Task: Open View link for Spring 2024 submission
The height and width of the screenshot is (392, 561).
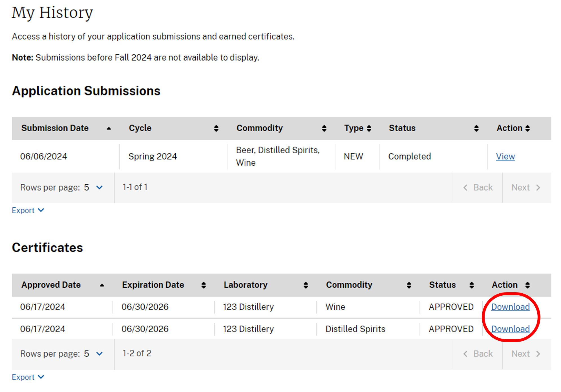Action: point(505,156)
